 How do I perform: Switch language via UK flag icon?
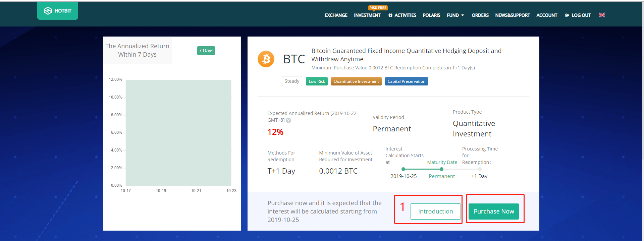coord(602,15)
